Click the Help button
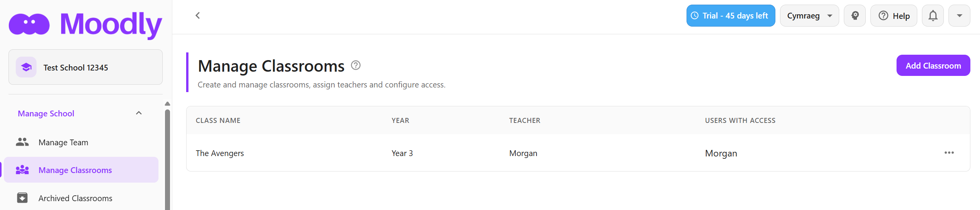Screen dimensions: 980x210 coord(894,16)
